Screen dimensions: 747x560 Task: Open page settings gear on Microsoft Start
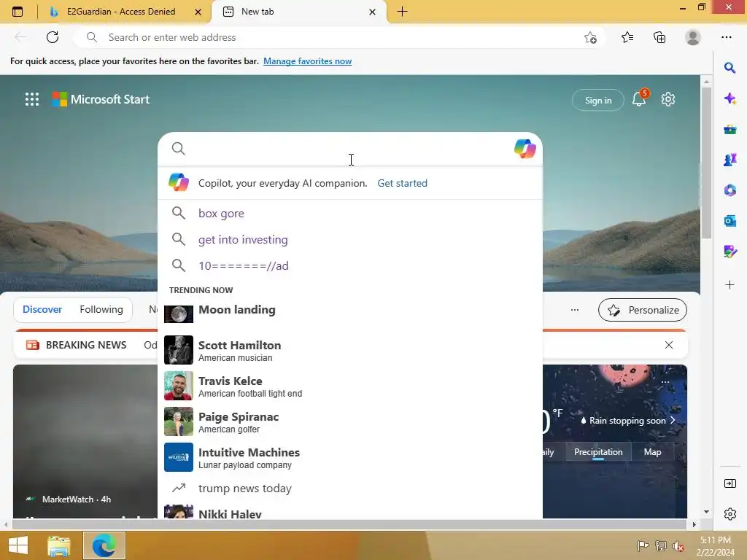tap(668, 99)
